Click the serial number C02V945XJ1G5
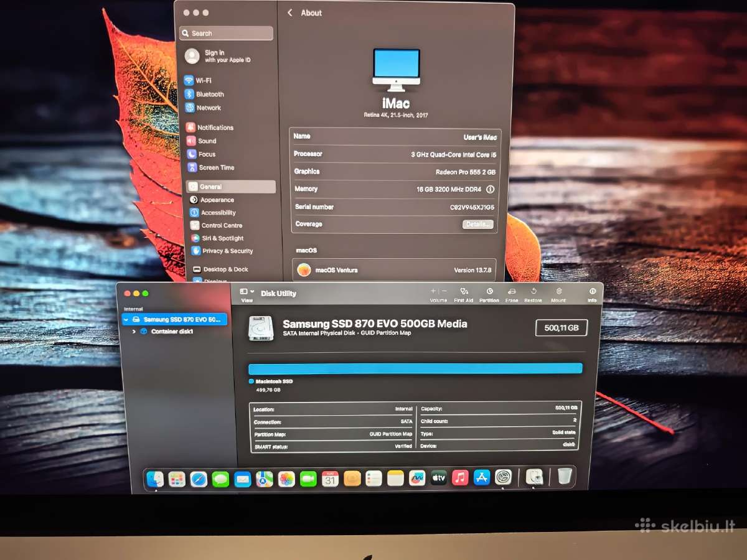This screenshot has width=747, height=560. (x=472, y=207)
